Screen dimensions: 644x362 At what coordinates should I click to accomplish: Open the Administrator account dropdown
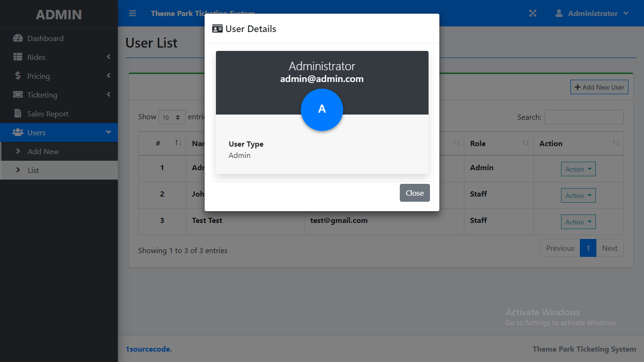(592, 13)
